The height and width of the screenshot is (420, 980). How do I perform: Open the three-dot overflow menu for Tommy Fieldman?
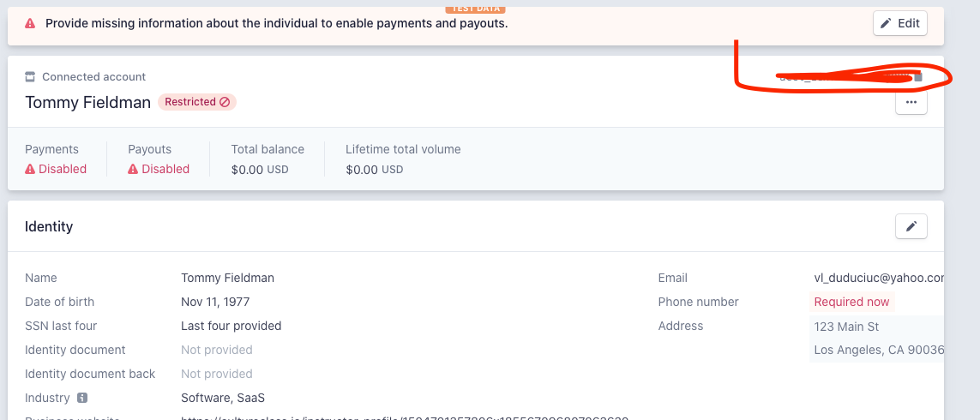[x=911, y=102]
